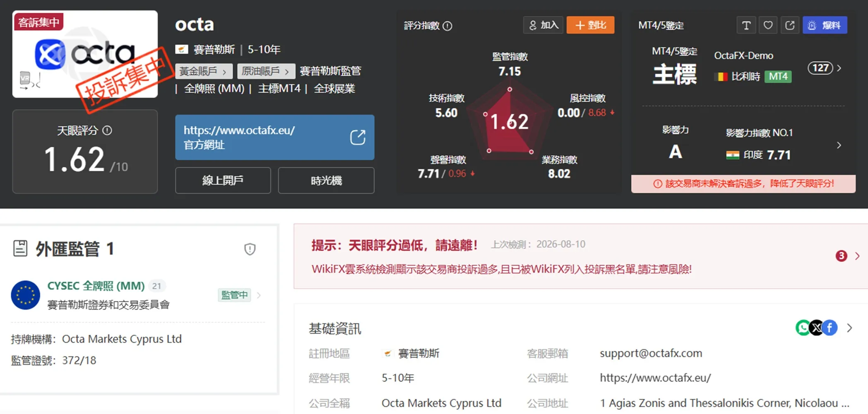Click company website https://www.octafx.eu/ in 基礎資訊

click(655, 378)
